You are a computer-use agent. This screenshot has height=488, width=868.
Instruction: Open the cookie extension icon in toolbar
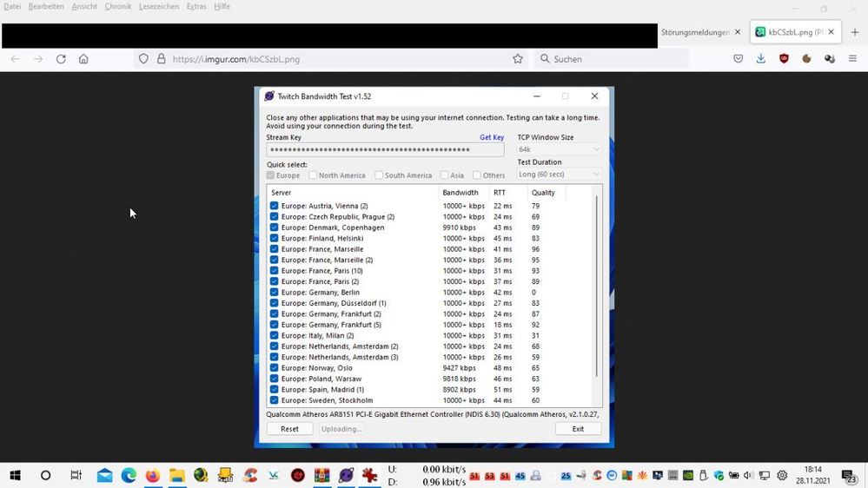[x=806, y=59]
